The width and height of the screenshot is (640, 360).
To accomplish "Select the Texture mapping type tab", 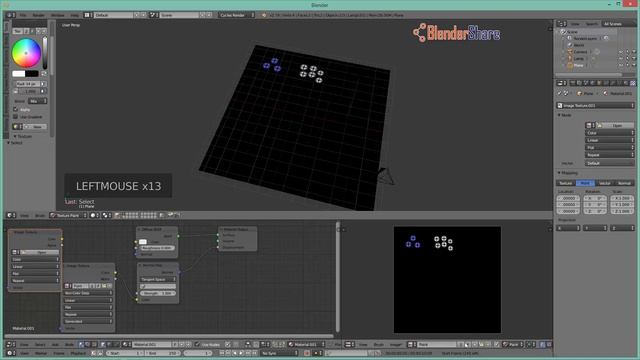I will click(566, 183).
